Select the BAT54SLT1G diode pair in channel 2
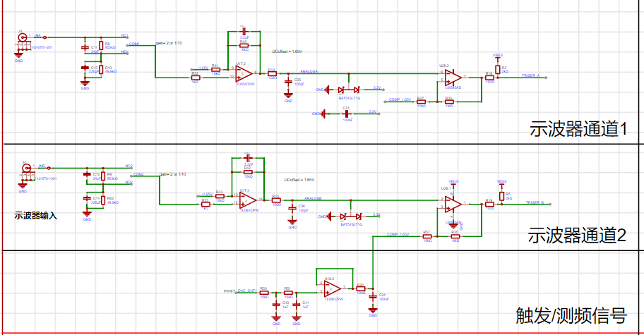This screenshot has height=335, width=644. point(351,216)
